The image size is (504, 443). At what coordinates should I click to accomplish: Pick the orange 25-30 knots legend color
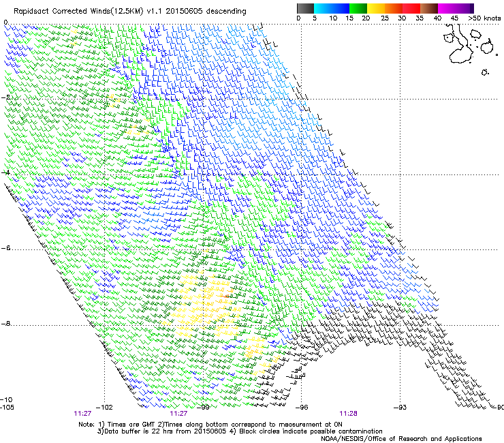(394, 8)
